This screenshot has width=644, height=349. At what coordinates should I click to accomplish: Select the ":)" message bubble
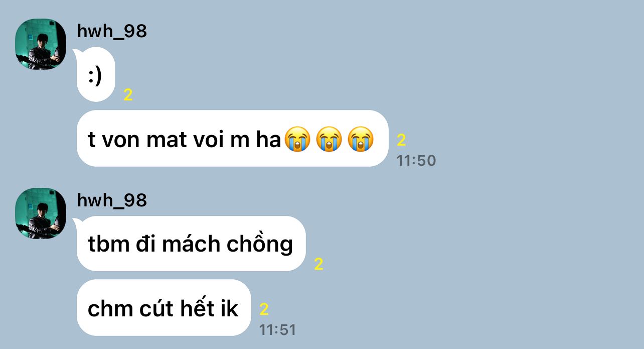(96, 74)
